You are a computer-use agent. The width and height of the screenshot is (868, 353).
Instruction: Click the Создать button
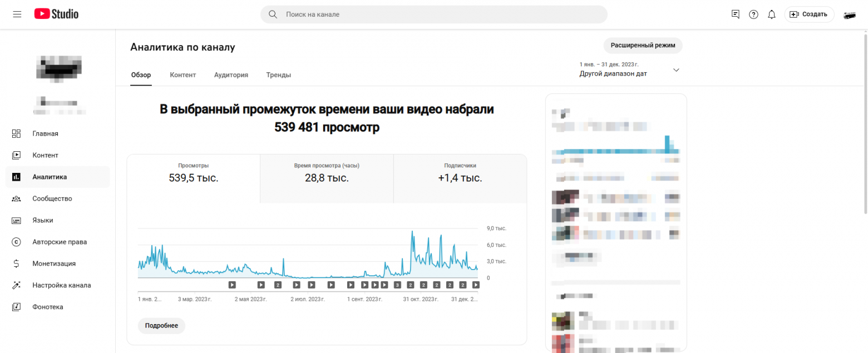tap(809, 14)
